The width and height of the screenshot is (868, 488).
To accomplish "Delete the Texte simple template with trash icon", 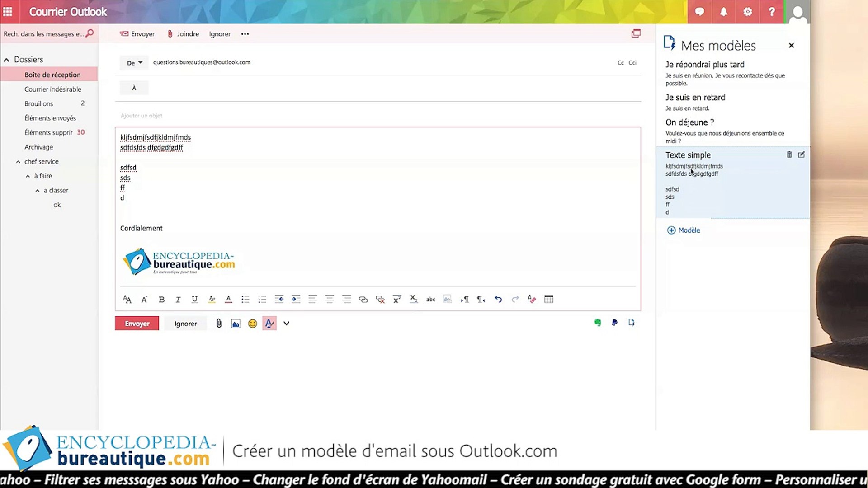I will pos(789,155).
